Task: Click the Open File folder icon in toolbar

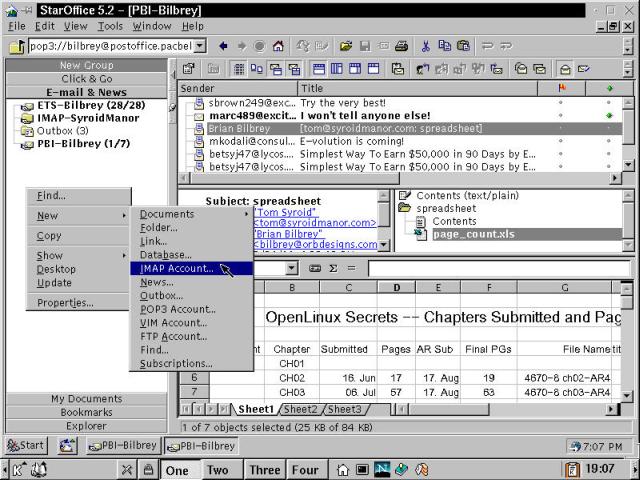Action: [345, 46]
